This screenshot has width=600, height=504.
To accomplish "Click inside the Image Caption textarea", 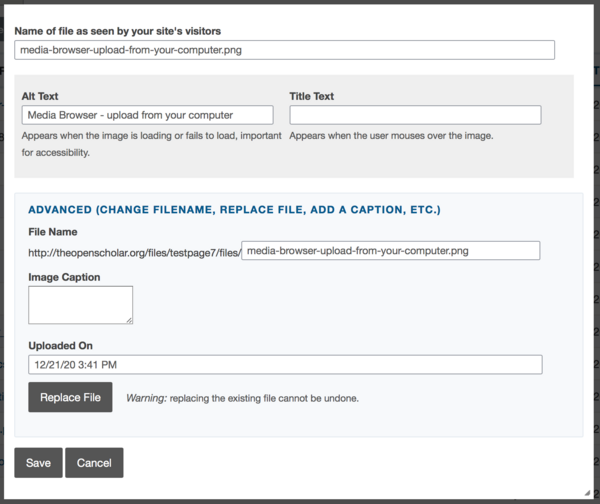I will point(80,304).
